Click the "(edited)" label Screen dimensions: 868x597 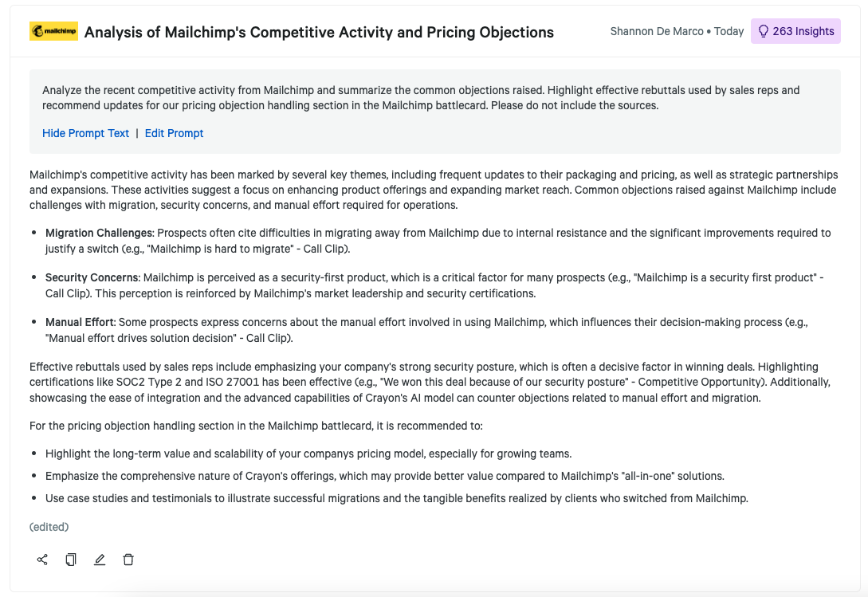pos(49,527)
